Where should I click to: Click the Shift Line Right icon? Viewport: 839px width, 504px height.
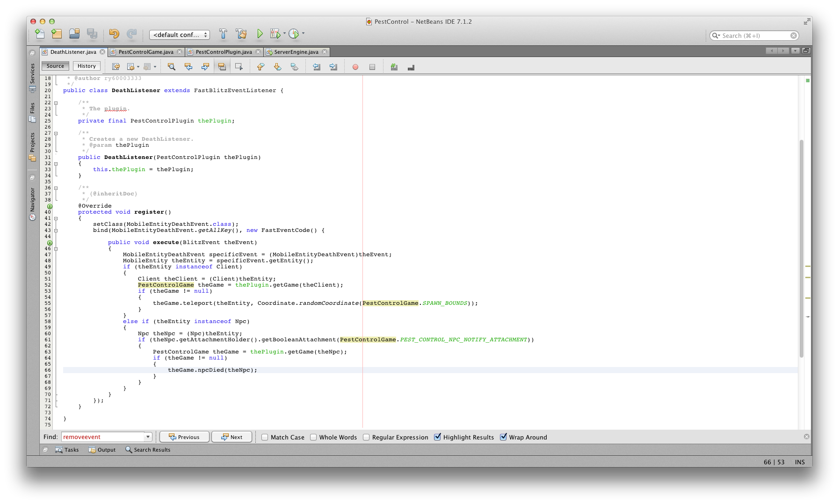[x=333, y=67]
